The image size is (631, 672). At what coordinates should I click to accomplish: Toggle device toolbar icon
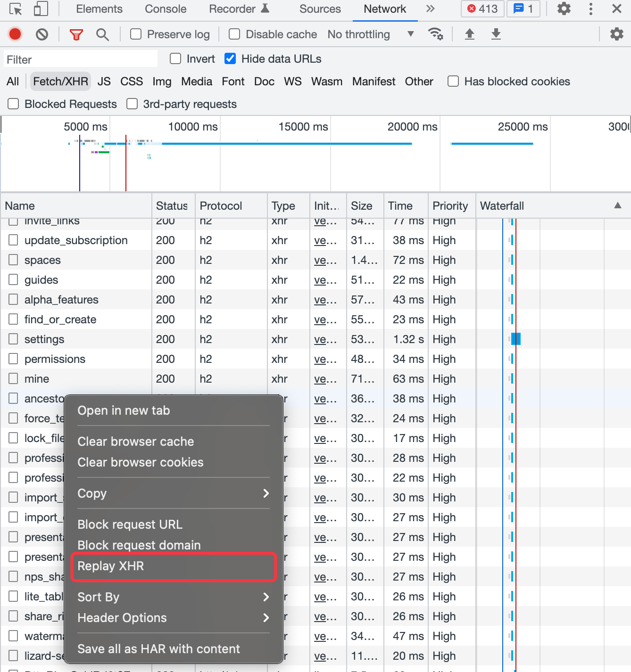41,9
